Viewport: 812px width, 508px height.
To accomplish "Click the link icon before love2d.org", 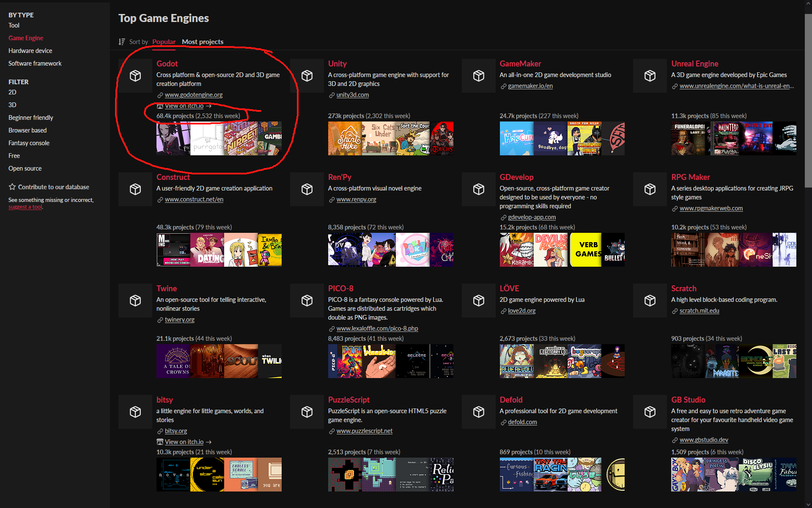I will 503,311.
